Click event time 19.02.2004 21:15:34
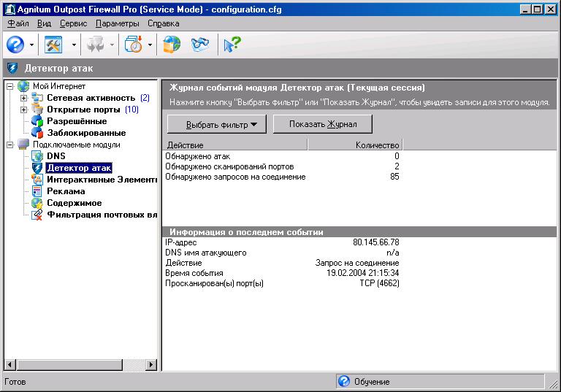The width and height of the screenshot is (561, 392). [362, 273]
